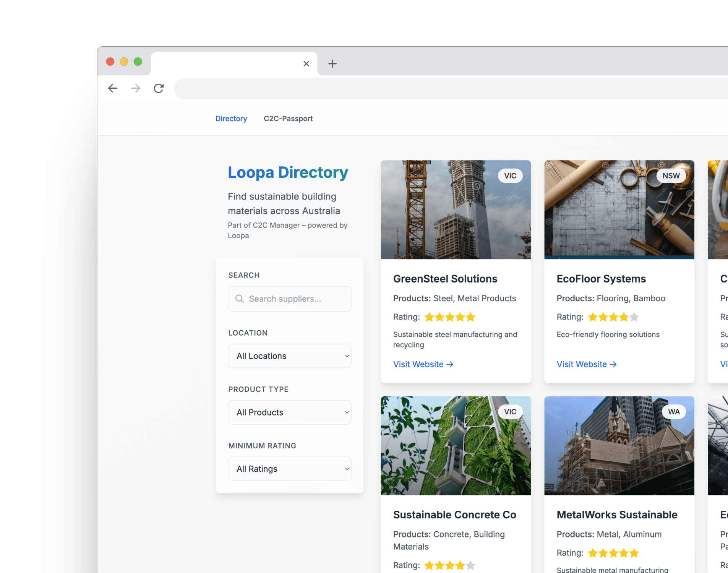
Task: Click the search magnifier icon
Action: [x=240, y=299]
